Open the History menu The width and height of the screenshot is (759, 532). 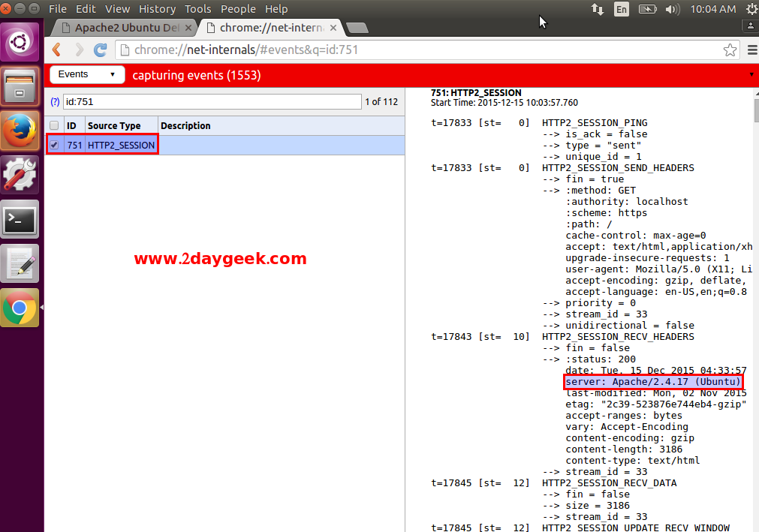coord(158,9)
